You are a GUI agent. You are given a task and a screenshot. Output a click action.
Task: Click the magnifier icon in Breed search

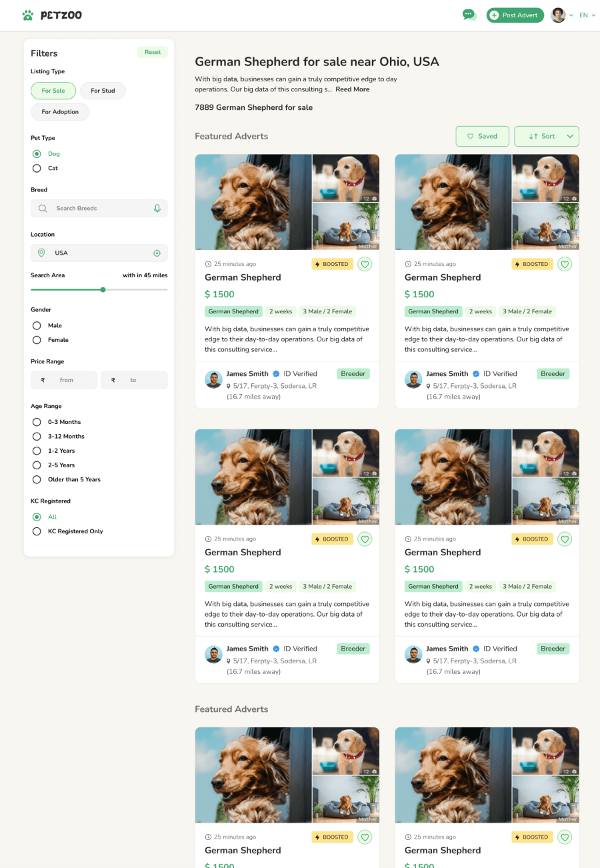[43, 209]
